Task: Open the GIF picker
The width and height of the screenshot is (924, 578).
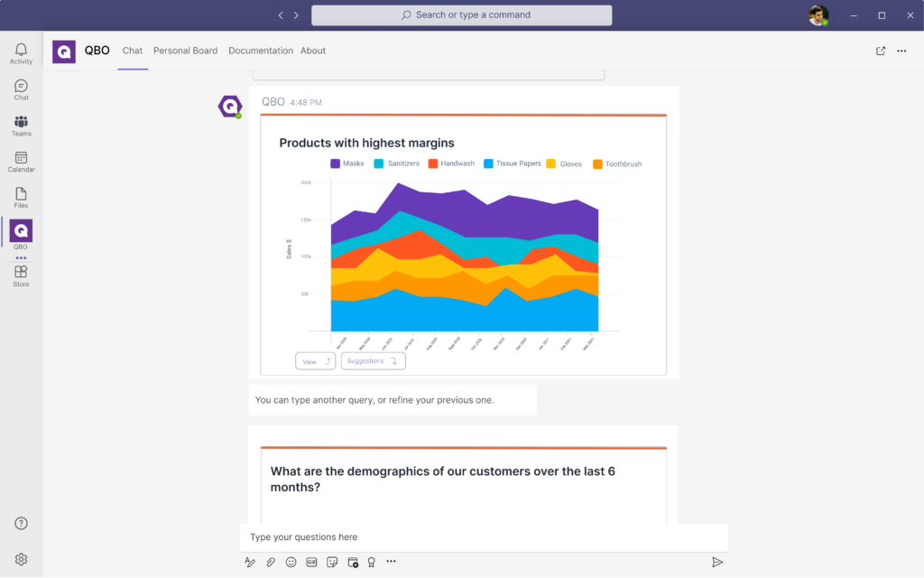Action: (x=311, y=562)
